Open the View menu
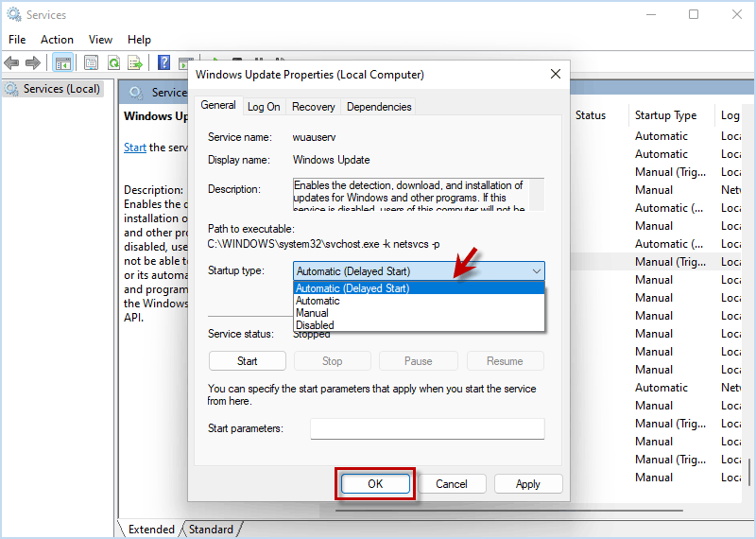This screenshot has height=539, width=756. click(100, 40)
